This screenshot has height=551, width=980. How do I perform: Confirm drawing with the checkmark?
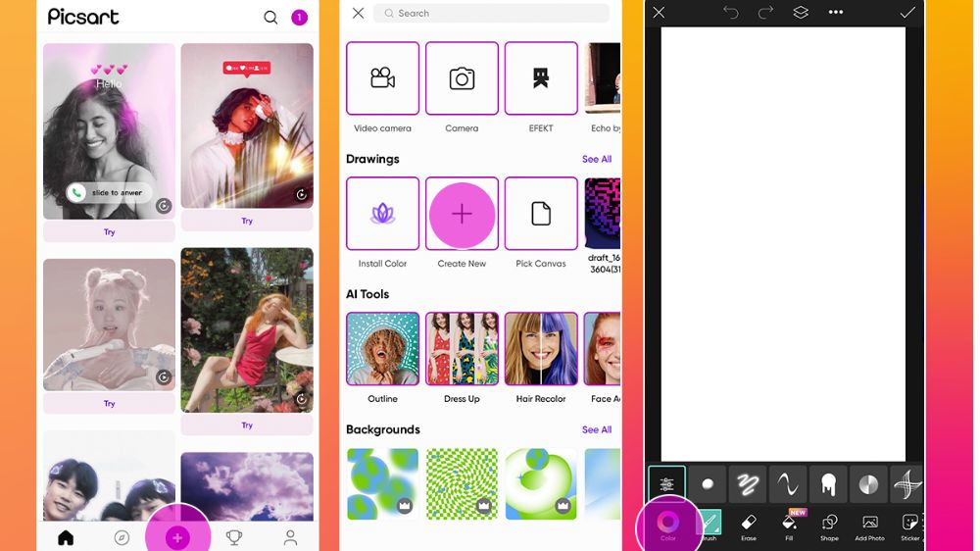(907, 13)
